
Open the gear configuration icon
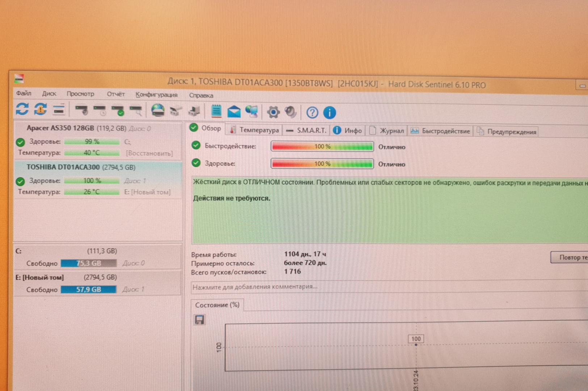pos(273,112)
